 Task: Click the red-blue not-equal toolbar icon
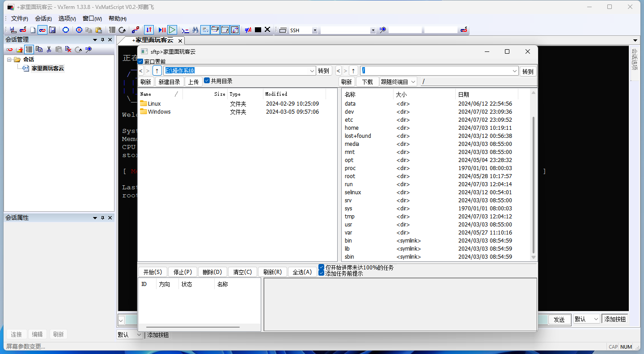click(x=248, y=30)
